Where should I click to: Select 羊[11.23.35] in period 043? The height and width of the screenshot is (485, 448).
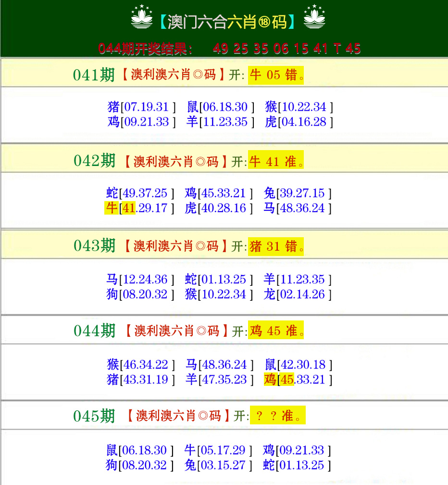click(298, 279)
